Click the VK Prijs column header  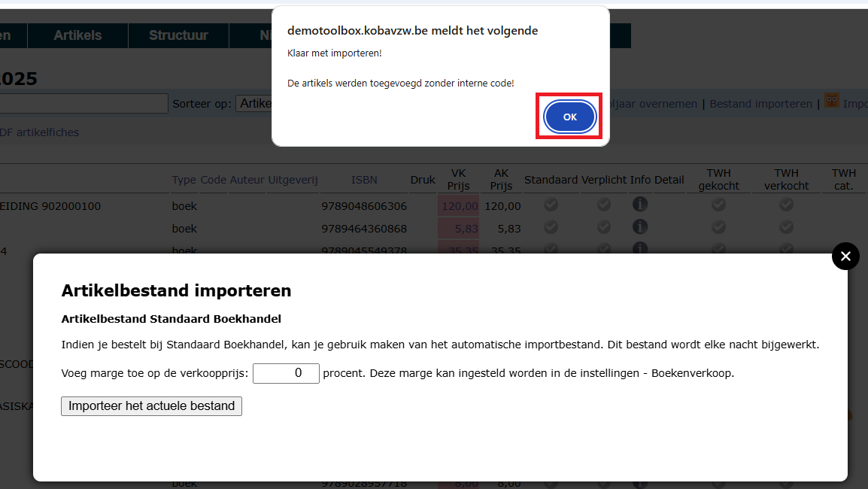coord(458,180)
